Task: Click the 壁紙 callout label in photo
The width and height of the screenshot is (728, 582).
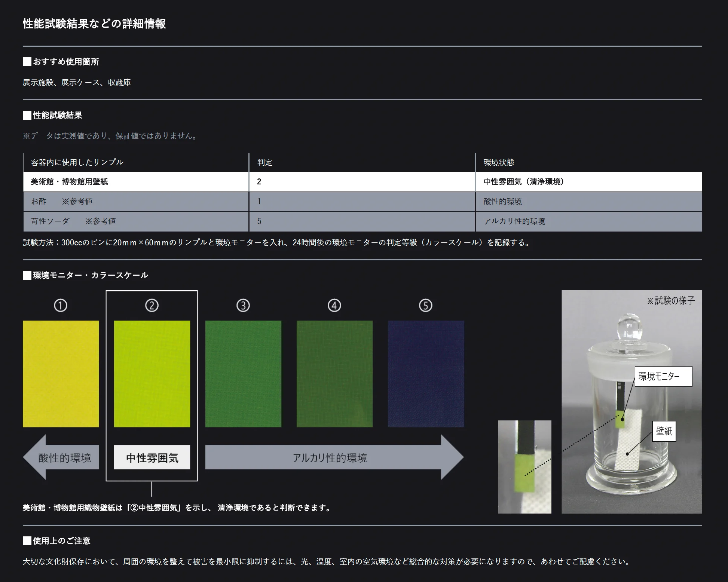Action: [x=664, y=431]
